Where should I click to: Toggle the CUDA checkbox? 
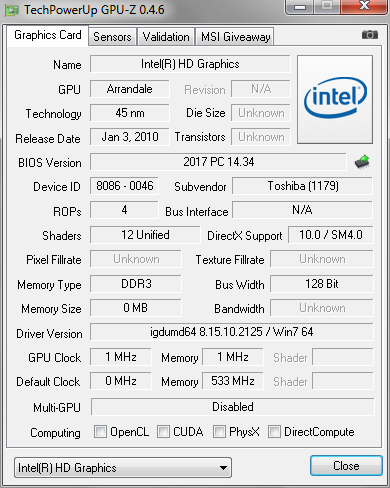(x=163, y=431)
